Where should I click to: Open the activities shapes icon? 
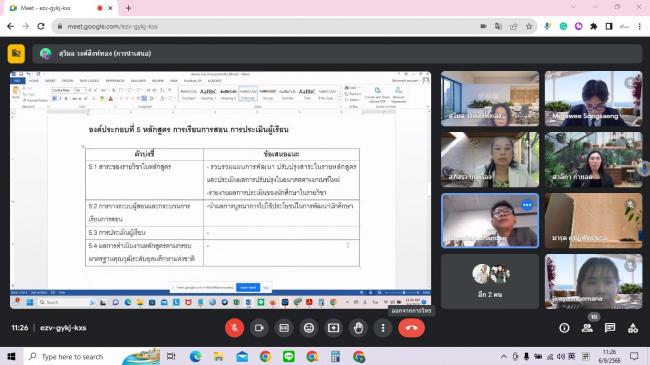(x=633, y=328)
